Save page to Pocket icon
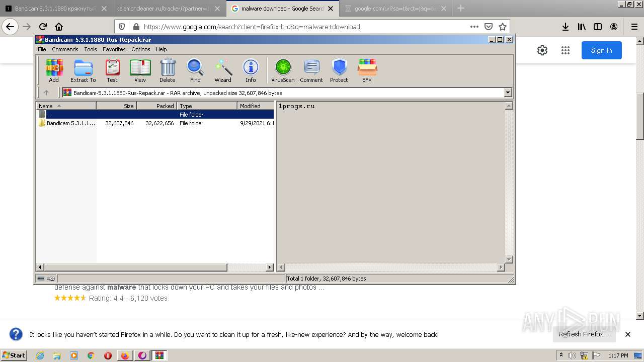Viewport: 644px width, 362px height. [488, 27]
